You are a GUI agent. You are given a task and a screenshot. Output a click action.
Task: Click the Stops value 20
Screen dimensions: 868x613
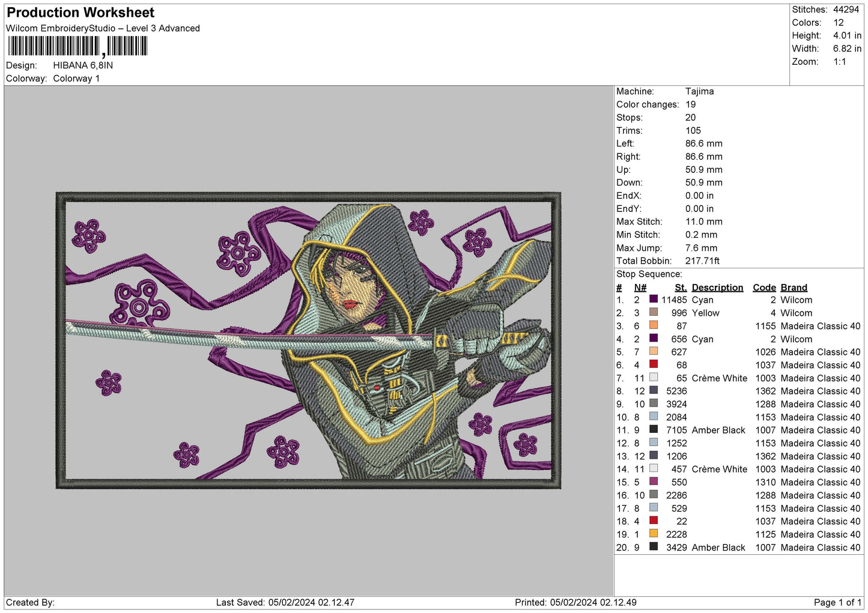tap(691, 118)
